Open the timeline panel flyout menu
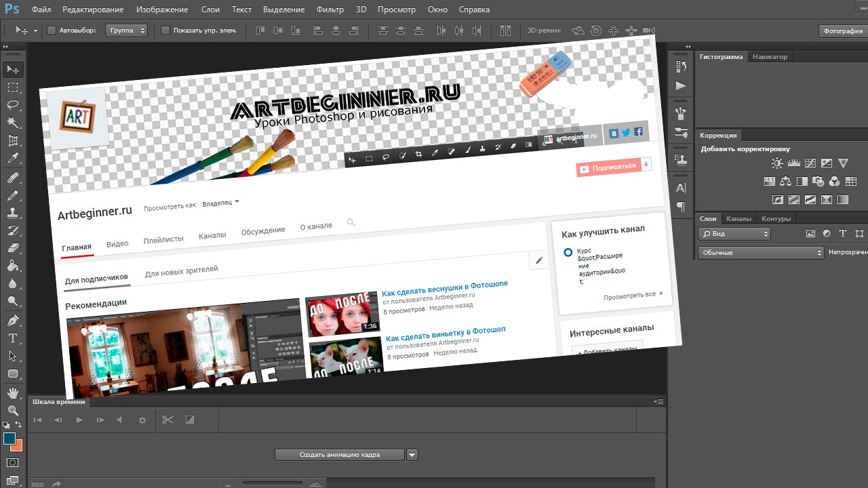 coord(658,402)
